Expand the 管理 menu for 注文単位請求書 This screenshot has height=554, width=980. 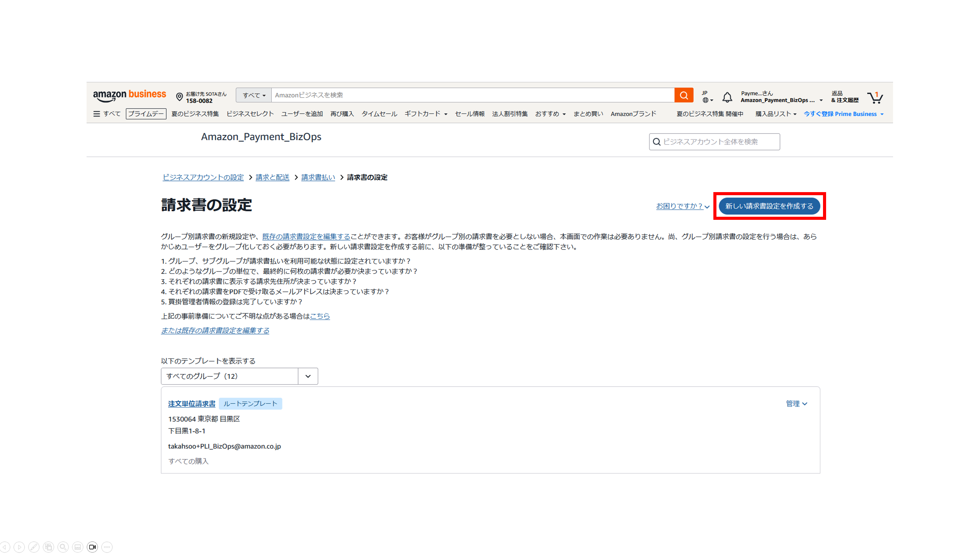(796, 403)
